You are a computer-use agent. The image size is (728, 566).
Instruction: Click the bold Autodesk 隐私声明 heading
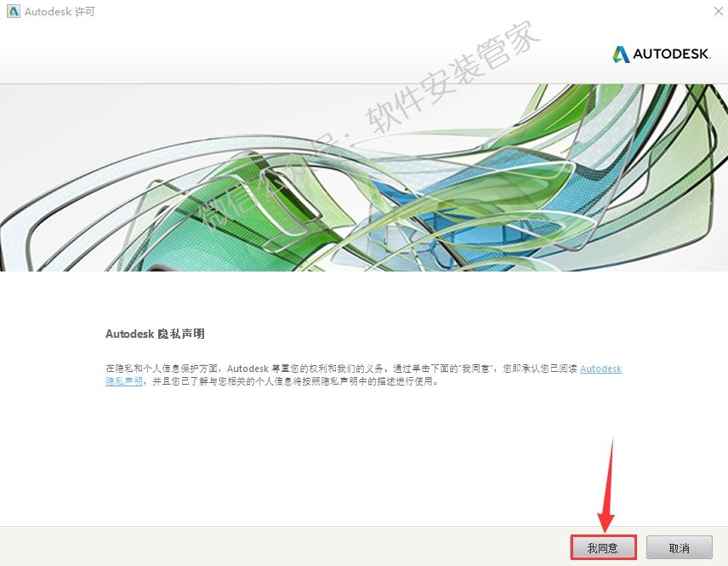pyautogui.click(x=155, y=334)
